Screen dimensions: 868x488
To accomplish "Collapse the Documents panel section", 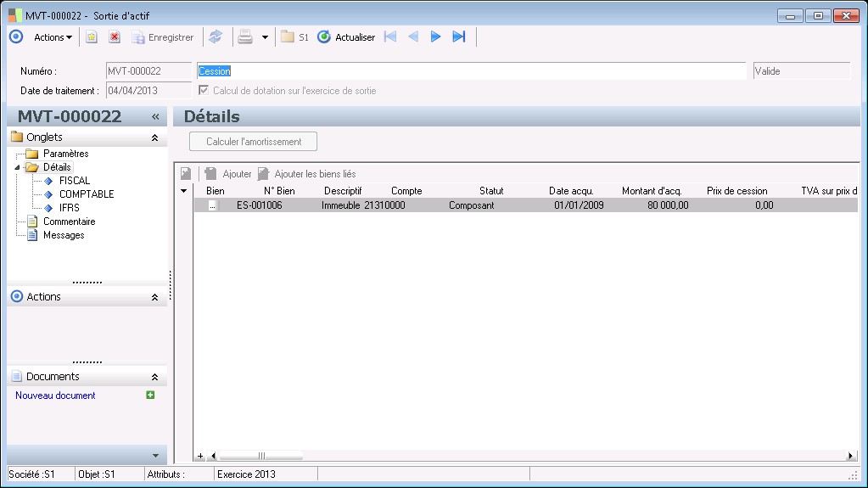I will [x=154, y=377].
